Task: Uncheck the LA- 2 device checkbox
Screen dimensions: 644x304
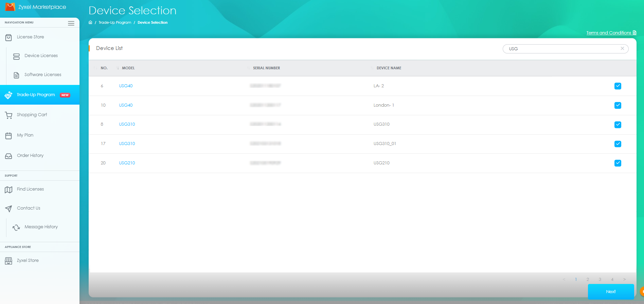Action: click(618, 86)
